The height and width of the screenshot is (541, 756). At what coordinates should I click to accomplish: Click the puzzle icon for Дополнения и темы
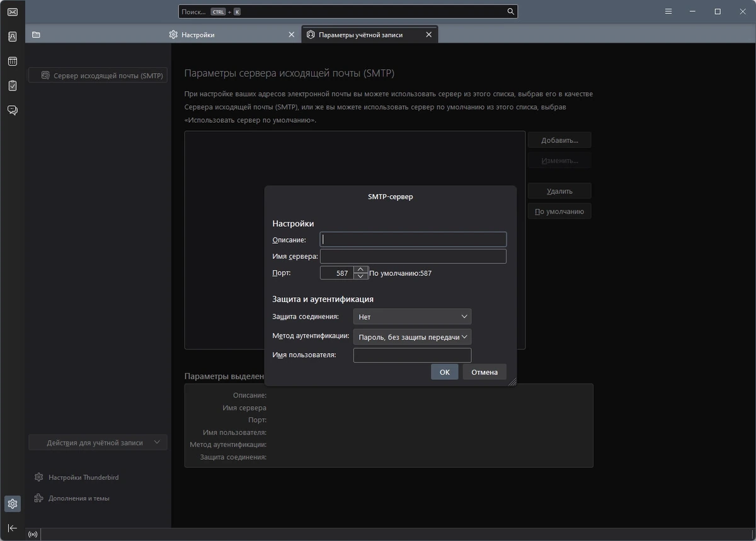click(39, 498)
